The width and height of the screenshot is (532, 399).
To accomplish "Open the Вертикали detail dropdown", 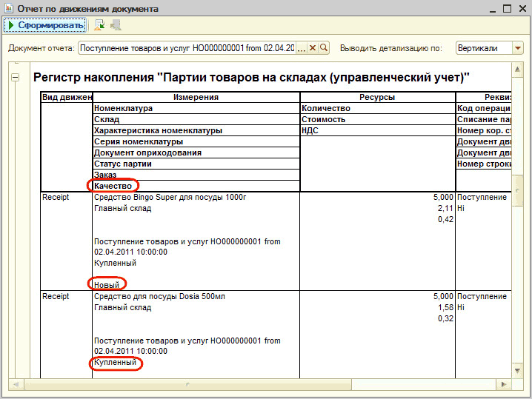I will click(x=517, y=48).
